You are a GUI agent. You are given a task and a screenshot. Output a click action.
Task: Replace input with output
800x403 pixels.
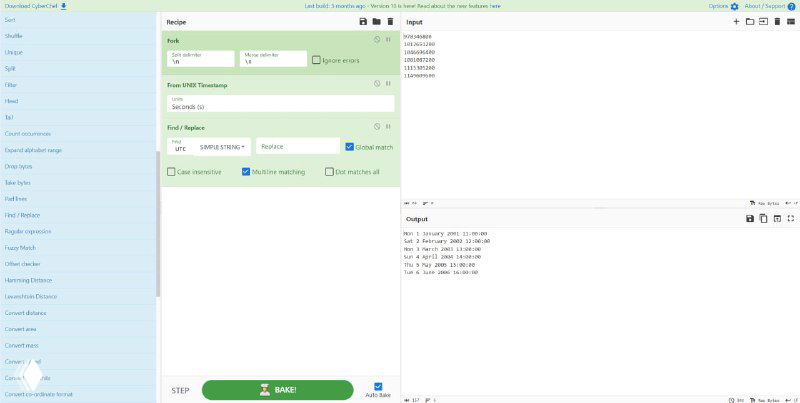pyautogui.click(x=777, y=218)
